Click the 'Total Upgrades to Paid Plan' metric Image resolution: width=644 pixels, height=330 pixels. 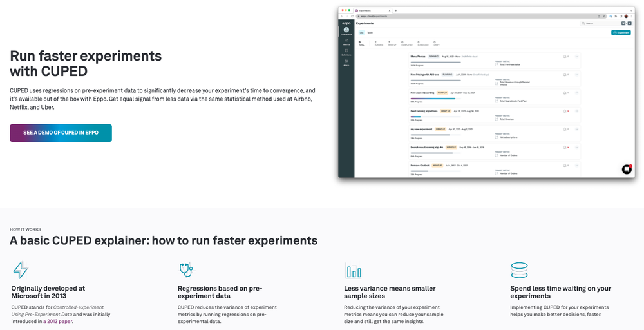[x=513, y=101]
